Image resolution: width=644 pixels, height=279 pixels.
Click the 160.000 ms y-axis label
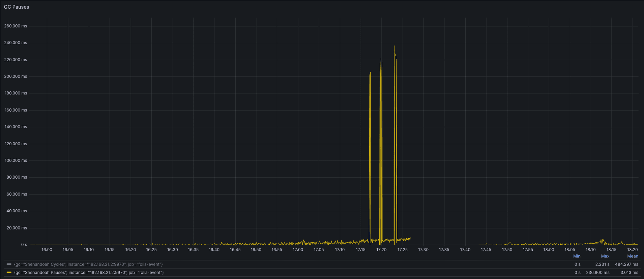(x=16, y=110)
